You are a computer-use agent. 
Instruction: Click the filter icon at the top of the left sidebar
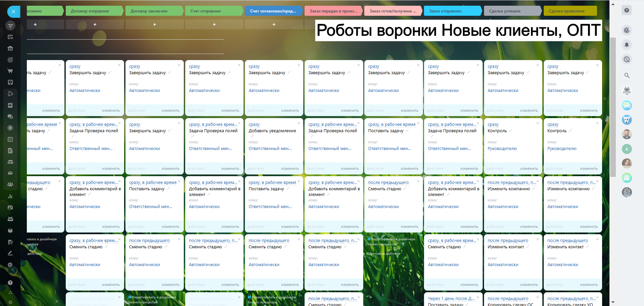(x=10, y=25)
